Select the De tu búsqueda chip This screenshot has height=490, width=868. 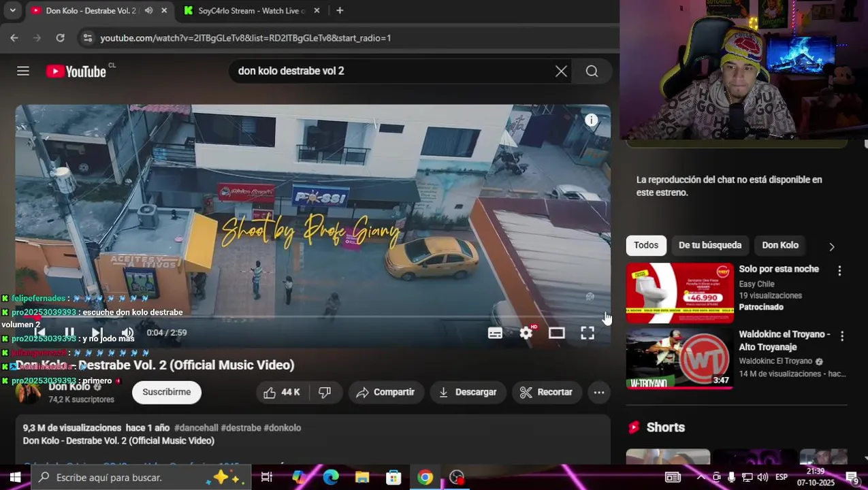710,245
